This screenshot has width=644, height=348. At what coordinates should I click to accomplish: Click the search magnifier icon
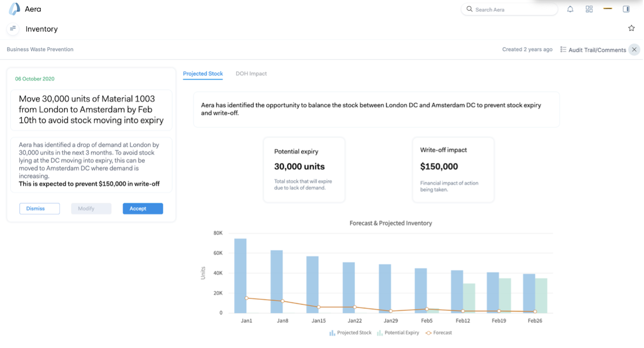coord(469,9)
